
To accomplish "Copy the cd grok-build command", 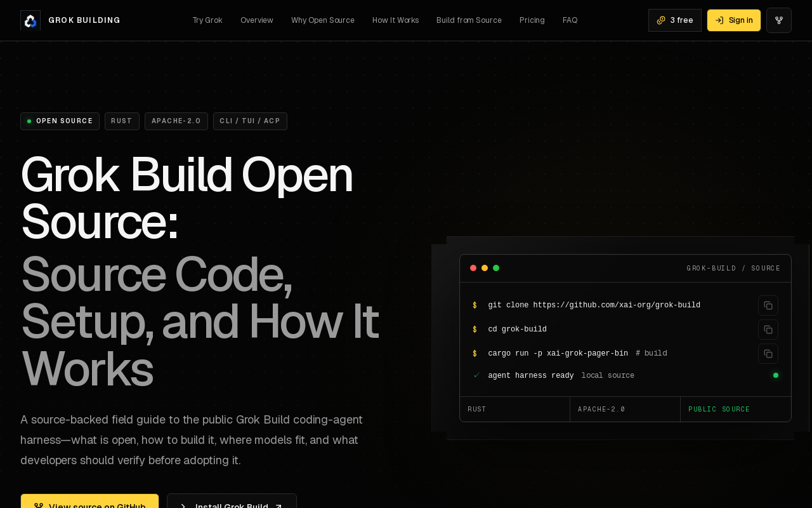I will coord(768,330).
